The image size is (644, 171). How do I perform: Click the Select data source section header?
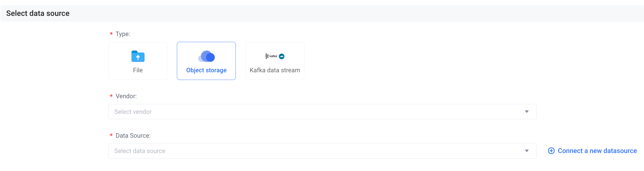click(x=38, y=13)
